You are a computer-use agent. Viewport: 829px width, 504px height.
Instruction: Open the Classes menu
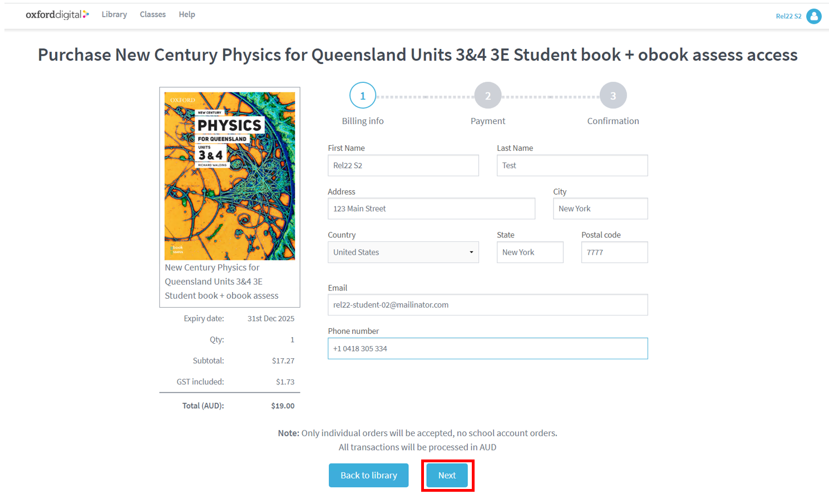click(152, 14)
